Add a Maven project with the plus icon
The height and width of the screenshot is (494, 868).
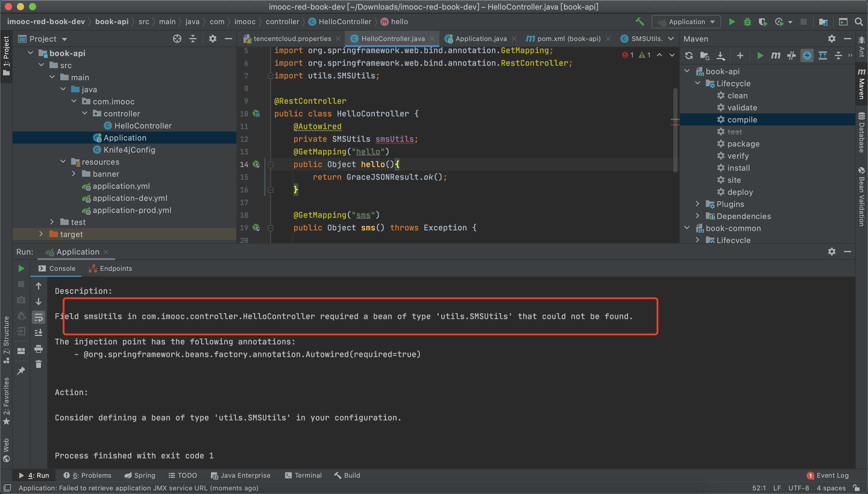coord(740,55)
